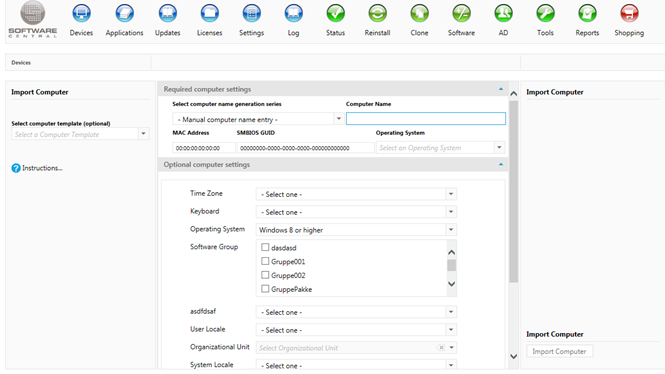
Task: Open the Log toolbar icon
Action: pos(293,14)
